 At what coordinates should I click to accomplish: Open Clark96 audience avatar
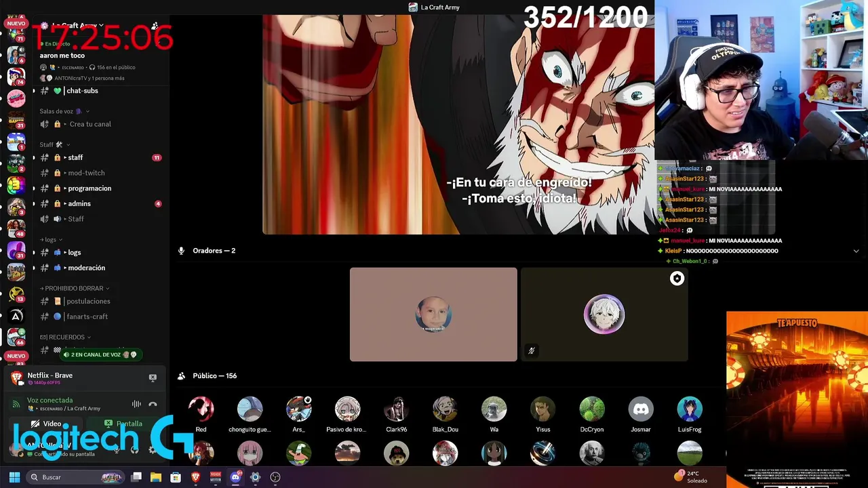coord(396,409)
